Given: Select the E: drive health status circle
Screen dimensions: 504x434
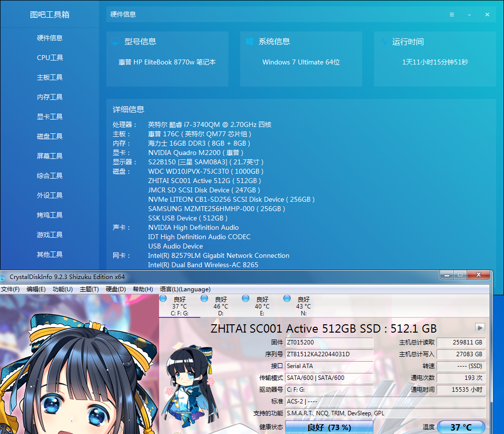Looking at the screenshot, I should click(245, 298).
